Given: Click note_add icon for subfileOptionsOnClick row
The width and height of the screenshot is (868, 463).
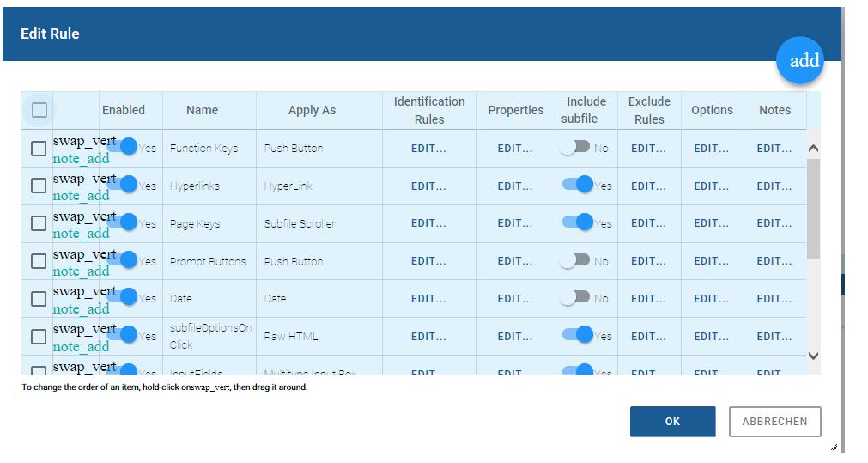Looking at the screenshot, I should 81,347.
